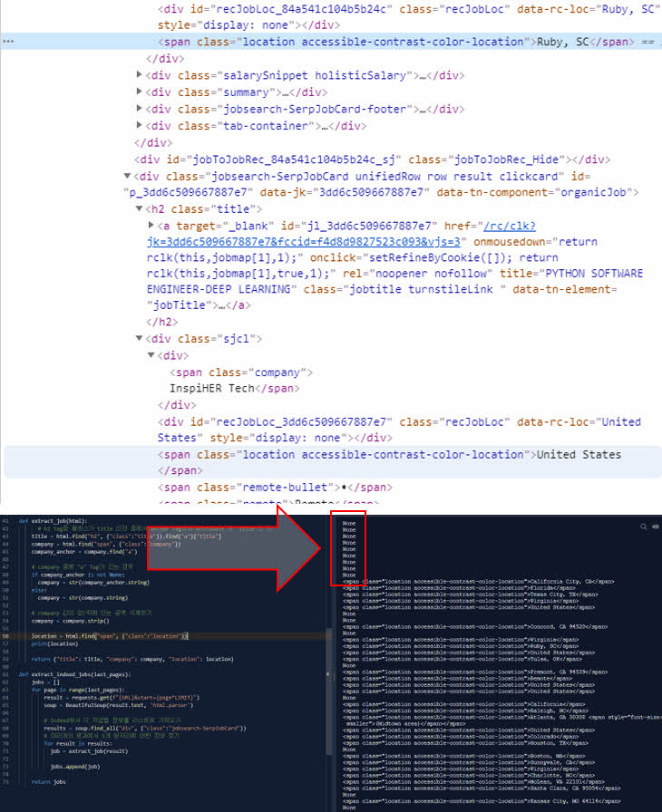Screen dimensions: 662x812
Task: Click the company = company.strip() line
Action: pos(70,621)
